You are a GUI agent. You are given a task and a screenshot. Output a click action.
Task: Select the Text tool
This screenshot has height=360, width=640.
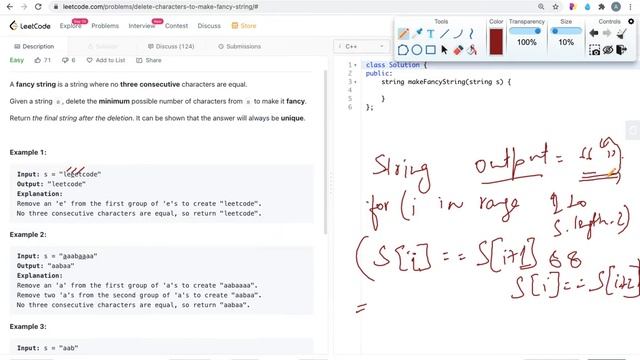pyautogui.click(x=431, y=34)
